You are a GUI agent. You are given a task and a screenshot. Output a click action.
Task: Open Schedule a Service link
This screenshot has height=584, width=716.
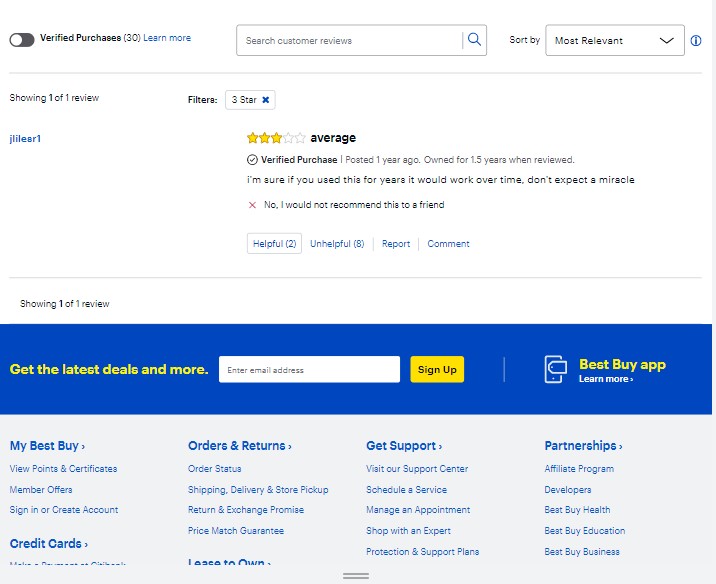(x=406, y=489)
